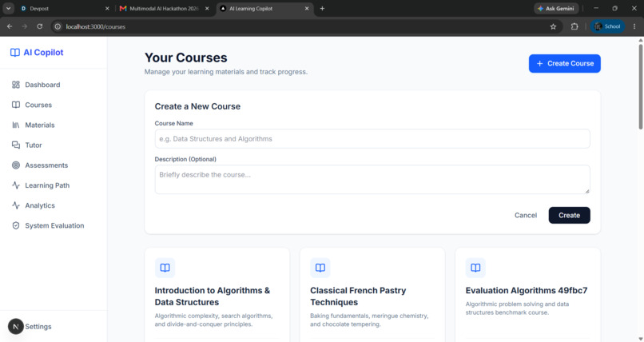Click the book icon on Introduction to Algorithms card
Image resolution: width=644 pixels, height=342 pixels.
(x=165, y=268)
